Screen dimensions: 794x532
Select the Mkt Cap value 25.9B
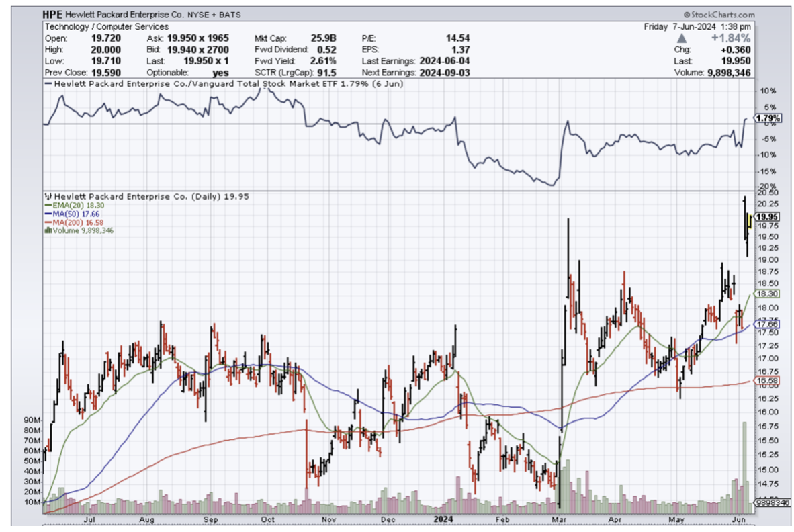[x=323, y=38]
